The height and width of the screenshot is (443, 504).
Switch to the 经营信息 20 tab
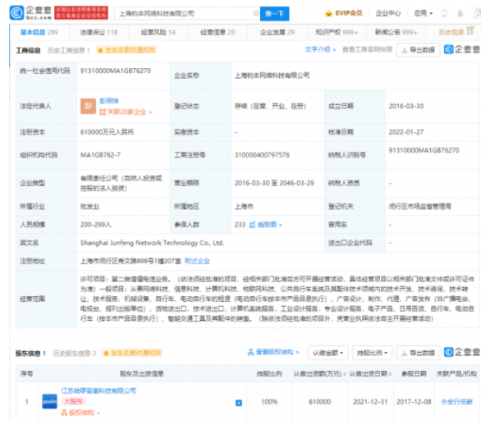[x=218, y=33]
